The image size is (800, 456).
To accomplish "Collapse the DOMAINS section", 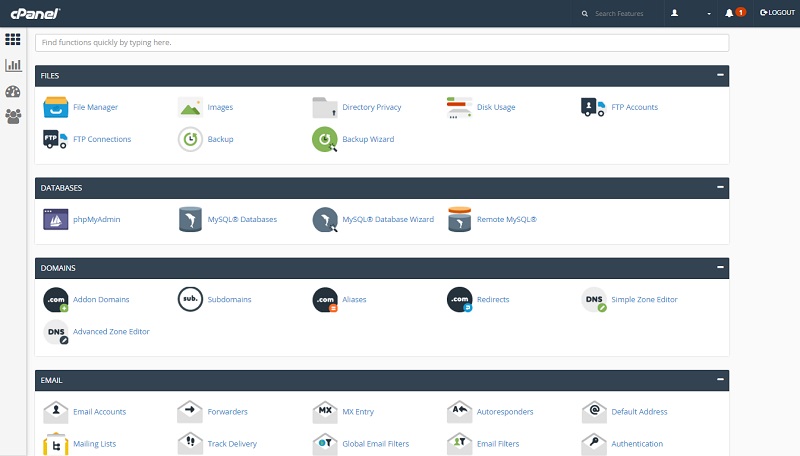I will (720, 267).
